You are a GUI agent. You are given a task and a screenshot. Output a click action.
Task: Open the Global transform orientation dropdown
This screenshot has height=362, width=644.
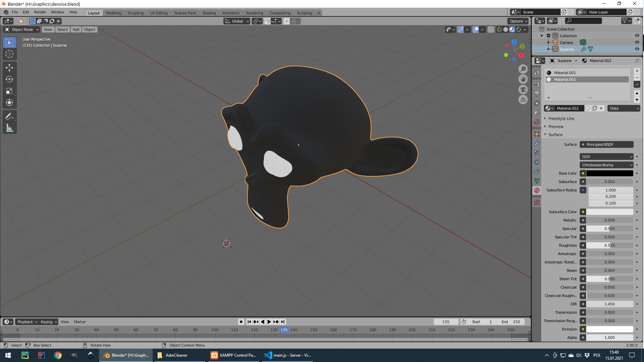click(237, 21)
